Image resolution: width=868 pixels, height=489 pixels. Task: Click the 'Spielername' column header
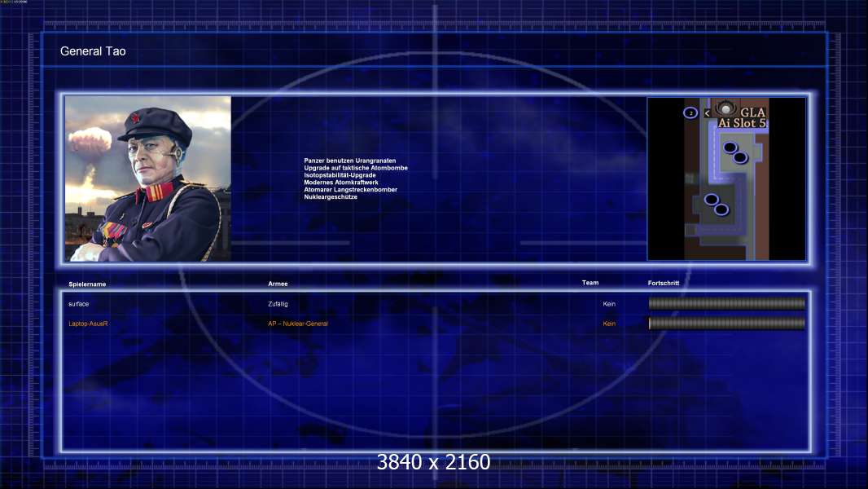tap(87, 284)
